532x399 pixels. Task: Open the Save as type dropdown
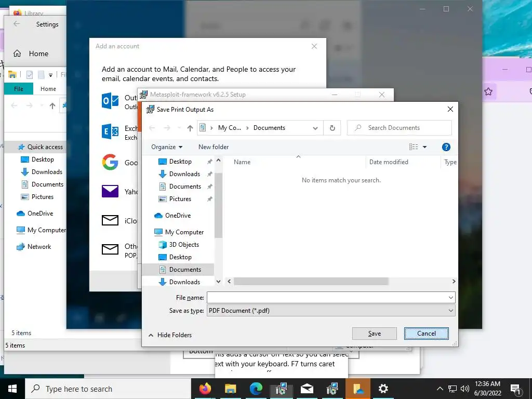[331, 311]
